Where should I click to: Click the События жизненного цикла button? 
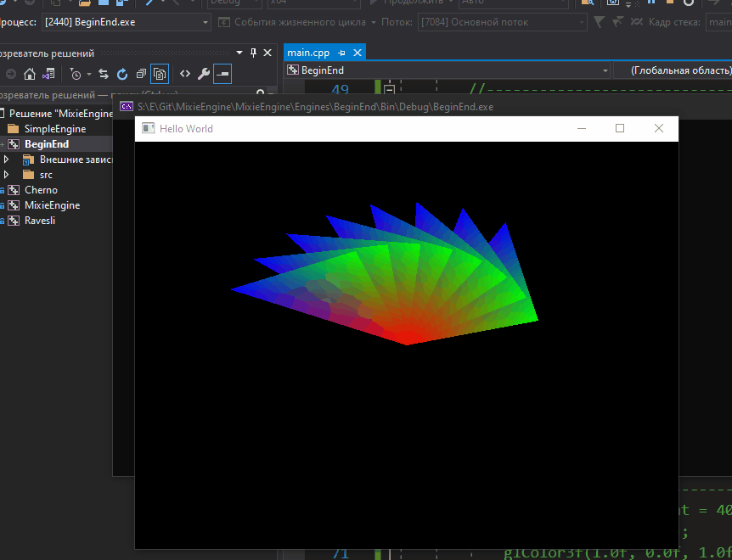(291, 22)
